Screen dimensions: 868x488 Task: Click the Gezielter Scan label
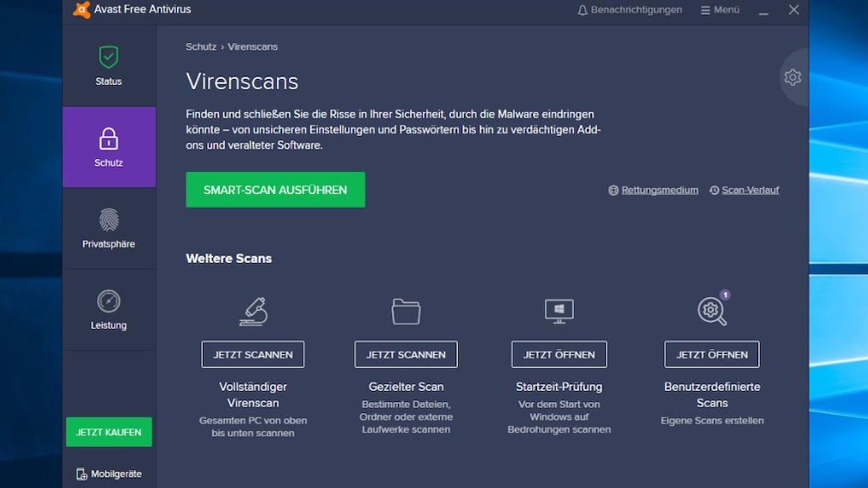406,387
